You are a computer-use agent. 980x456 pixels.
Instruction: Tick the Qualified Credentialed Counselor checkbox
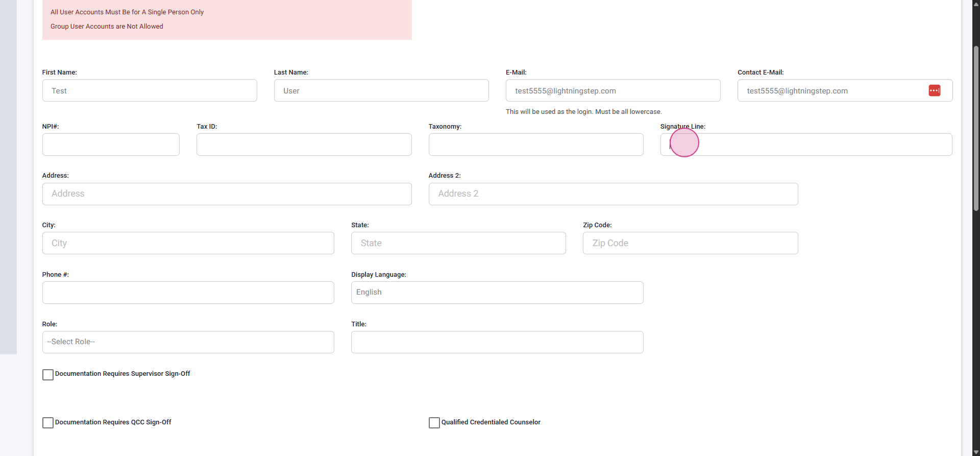point(434,423)
